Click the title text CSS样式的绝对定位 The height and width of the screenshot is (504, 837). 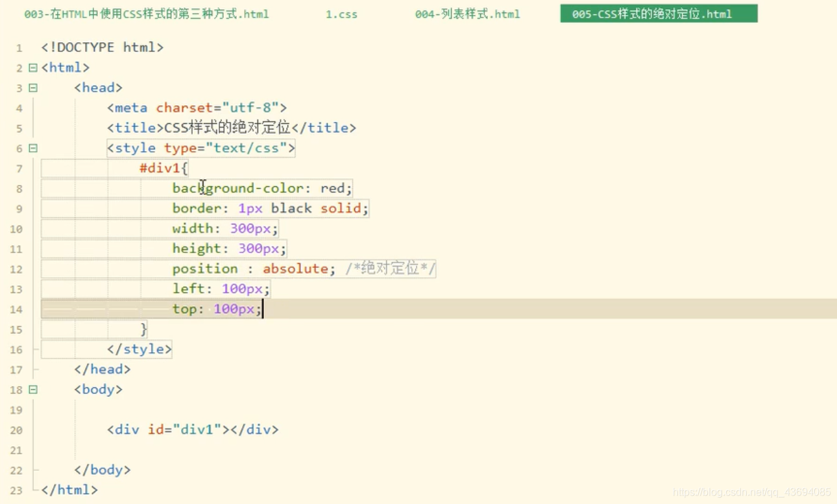pos(227,128)
